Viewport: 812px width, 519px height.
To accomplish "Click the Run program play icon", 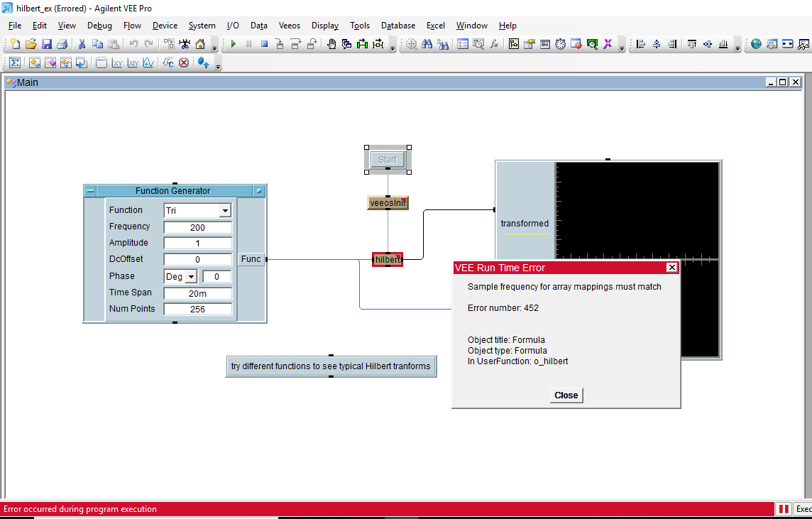I will coord(234,44).
